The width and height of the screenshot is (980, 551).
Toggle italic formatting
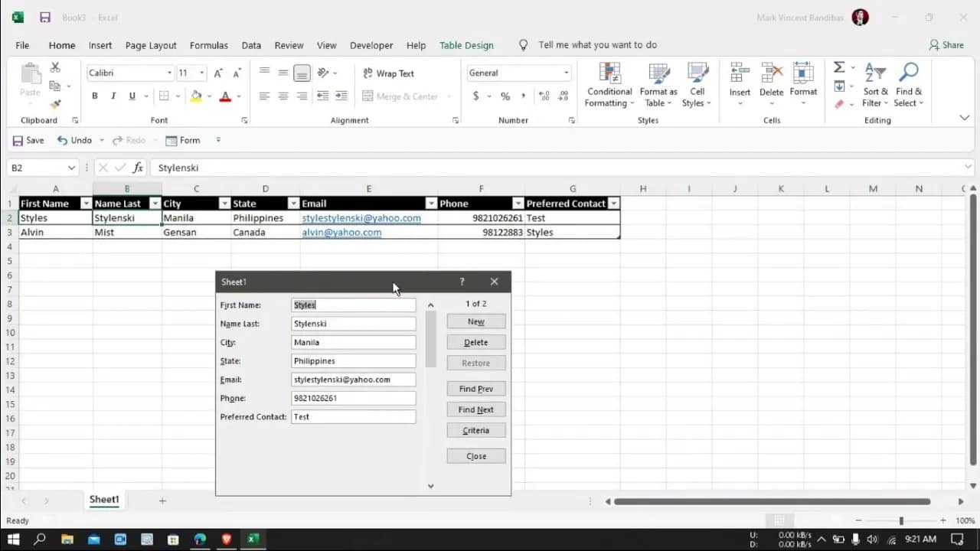(112, 96)
